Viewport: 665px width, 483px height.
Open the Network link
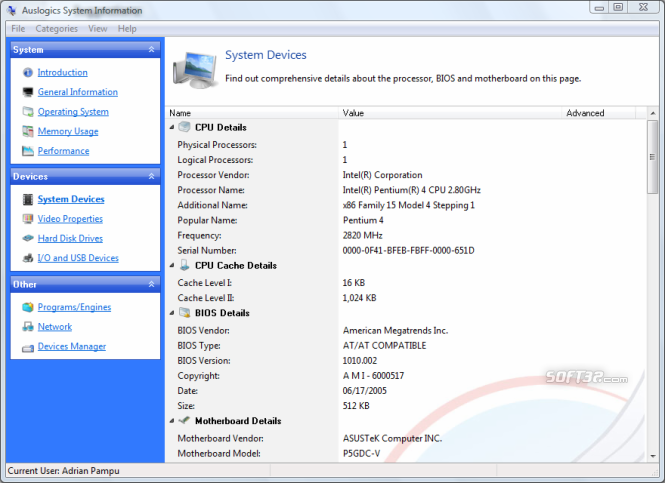(x=55, y=327)
